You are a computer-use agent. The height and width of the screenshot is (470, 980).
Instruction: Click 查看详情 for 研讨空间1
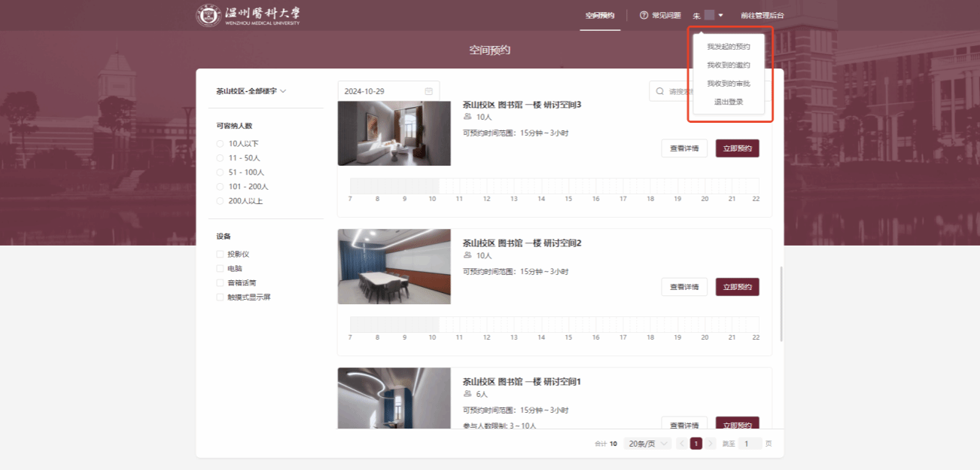point(684,423)
